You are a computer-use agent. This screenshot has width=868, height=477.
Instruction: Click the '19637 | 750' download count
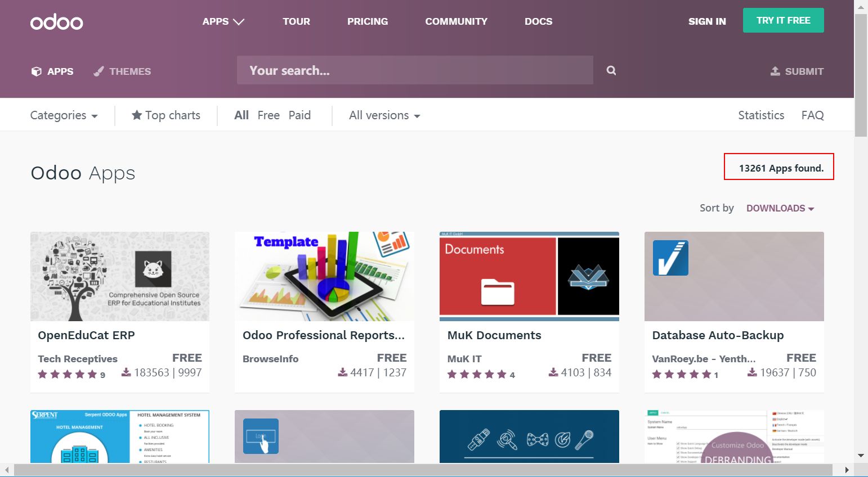point(788,372)
